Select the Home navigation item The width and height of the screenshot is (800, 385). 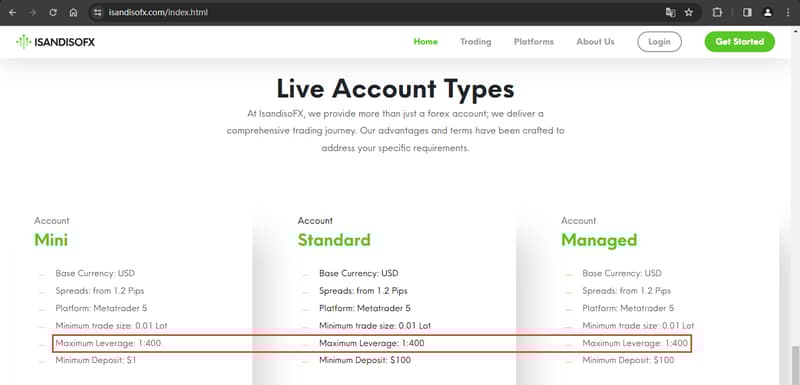pyautogui.click(x=426, y=42)
